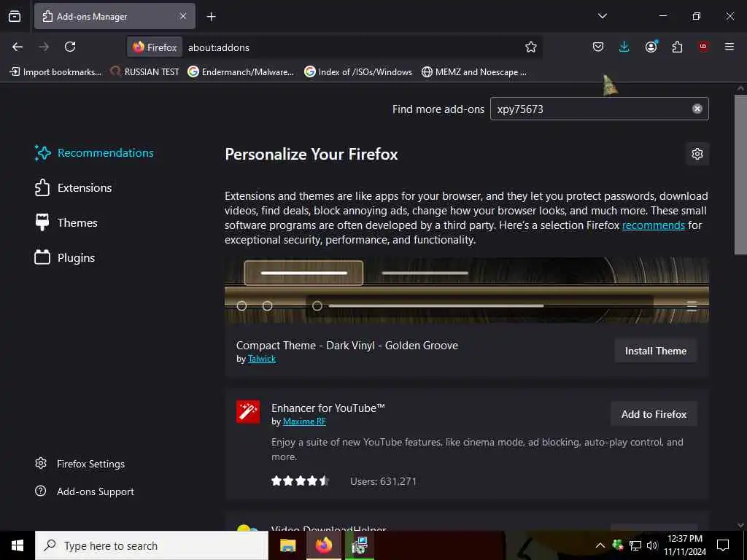Switch to the Themes category
The width and height of the screenshot is (747, 560).
[66, 223]
